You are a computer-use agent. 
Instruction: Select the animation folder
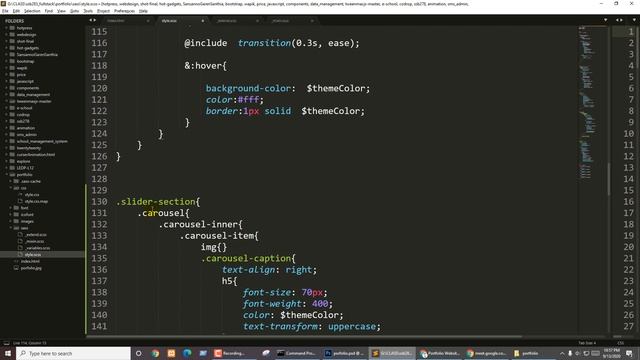coord(25,128)
